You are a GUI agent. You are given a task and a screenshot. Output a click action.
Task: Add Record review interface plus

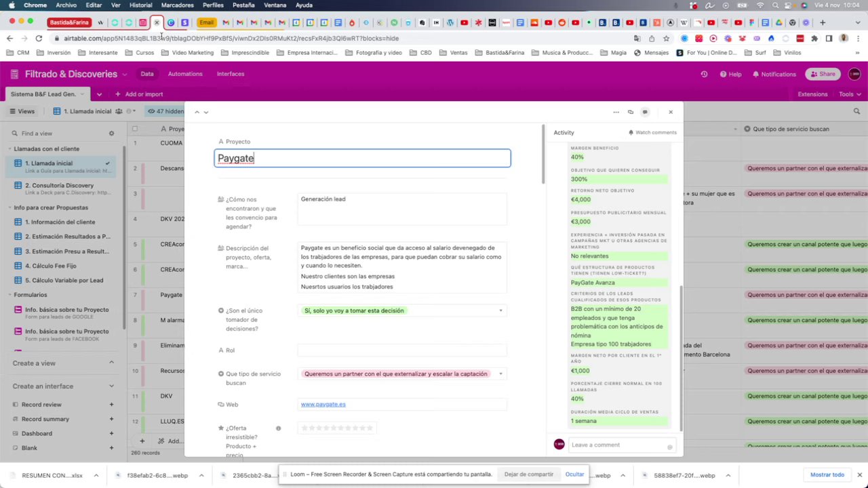(111, 405)
